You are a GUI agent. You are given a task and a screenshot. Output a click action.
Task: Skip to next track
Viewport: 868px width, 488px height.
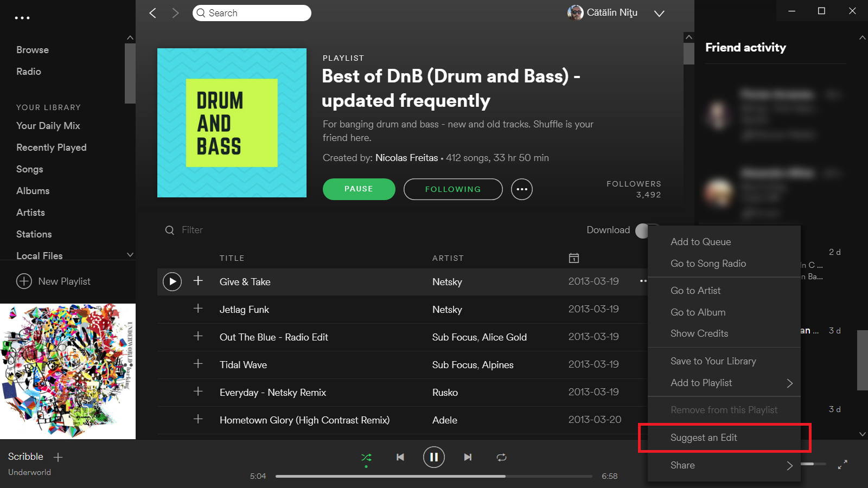point(468,457)
